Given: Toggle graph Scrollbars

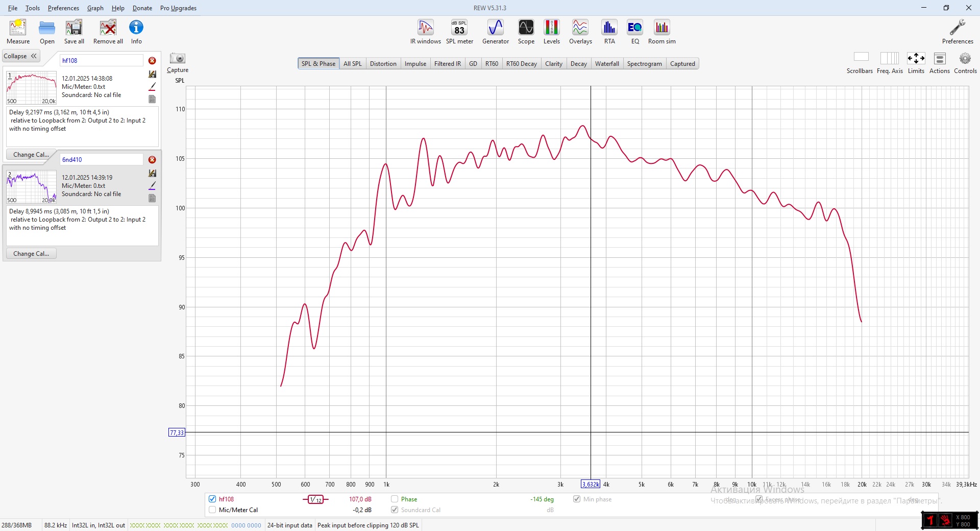Looking at the screenshot, I should pyautogui.click(x=860, y=63).
